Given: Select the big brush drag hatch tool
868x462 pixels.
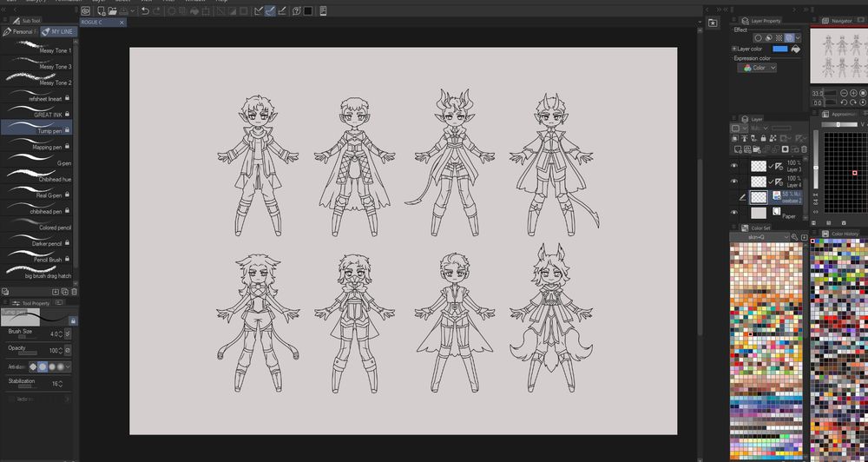Looking at the screenshot, I should [36, 273].
